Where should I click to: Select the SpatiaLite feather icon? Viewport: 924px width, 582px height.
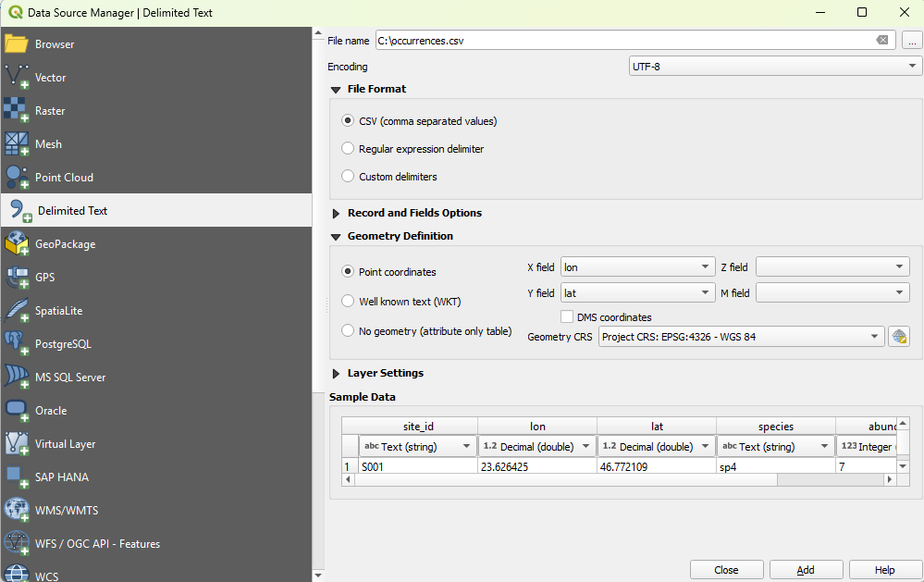coord(16,310)
